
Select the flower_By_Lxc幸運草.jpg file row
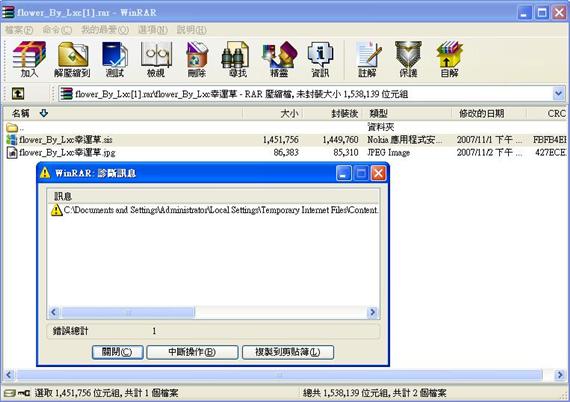click(285, 152)
